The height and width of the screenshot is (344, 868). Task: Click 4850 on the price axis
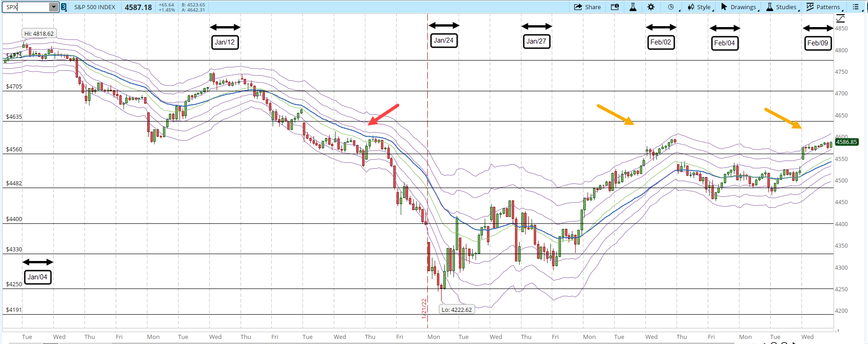click(841, 28)
